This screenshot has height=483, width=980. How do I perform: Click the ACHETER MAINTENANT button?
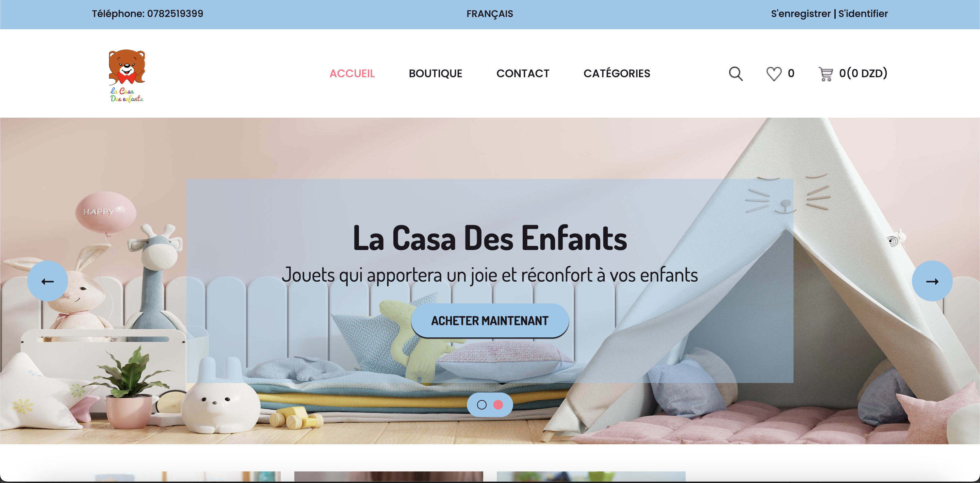(x=490, y=321)
